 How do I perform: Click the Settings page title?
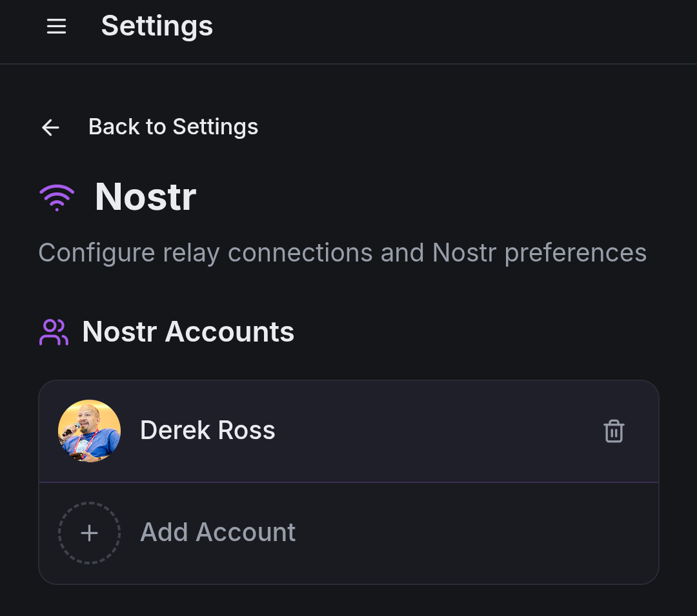point(156,26)
